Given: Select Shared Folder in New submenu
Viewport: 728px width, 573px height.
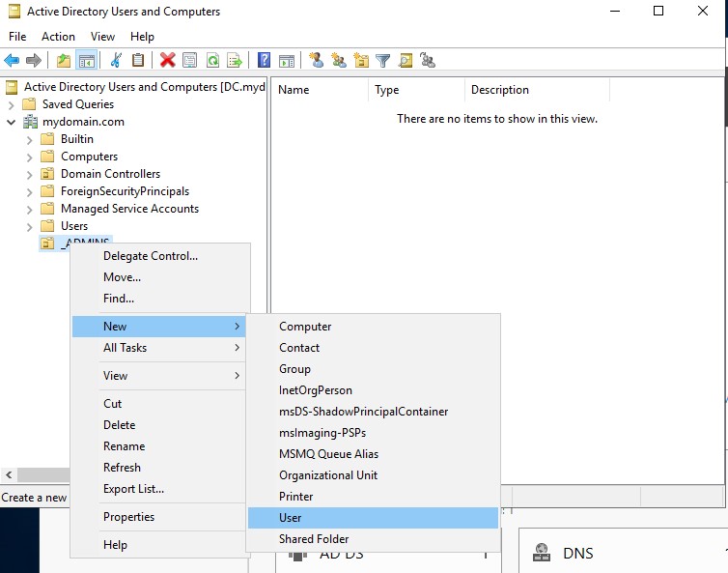Looking at the screenshot, I should 374,539.
